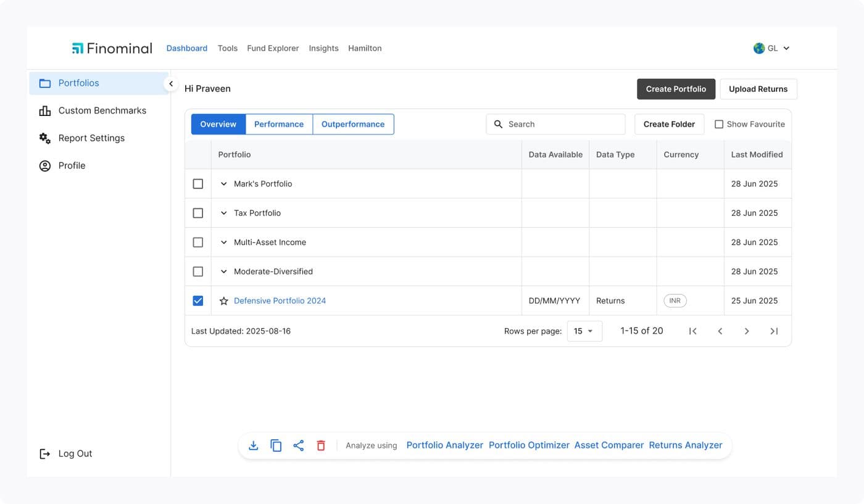Click the Log Out arrow icon
Image resolution: width=864 pixels, height=504 pixels.
[45, 453]
